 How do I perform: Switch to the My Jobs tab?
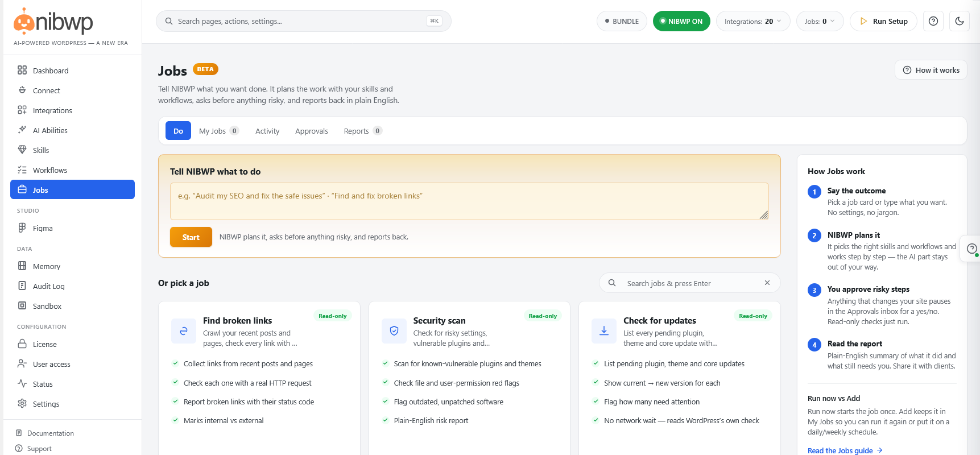click(219, 131)
